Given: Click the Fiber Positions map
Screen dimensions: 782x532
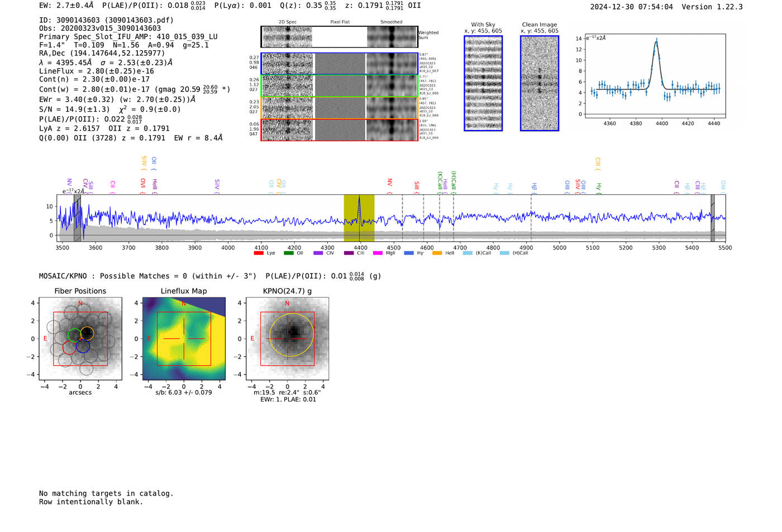Looking at the screenshot, I should coord(80,338).
